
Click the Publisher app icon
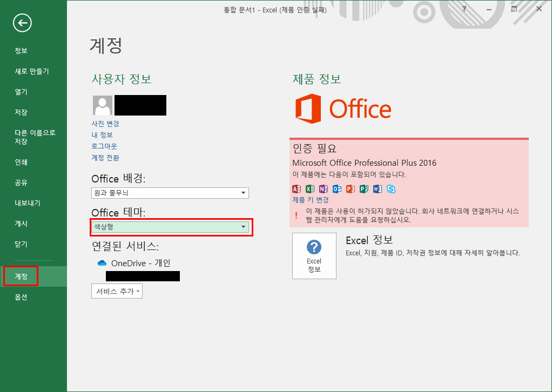click(x=363, y=189)
